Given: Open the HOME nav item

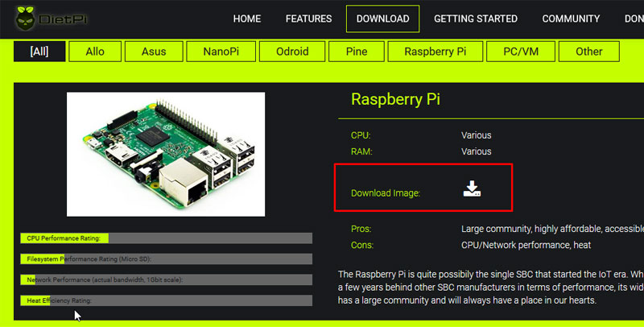Looking at the screenshot, I should click(247, 19).
